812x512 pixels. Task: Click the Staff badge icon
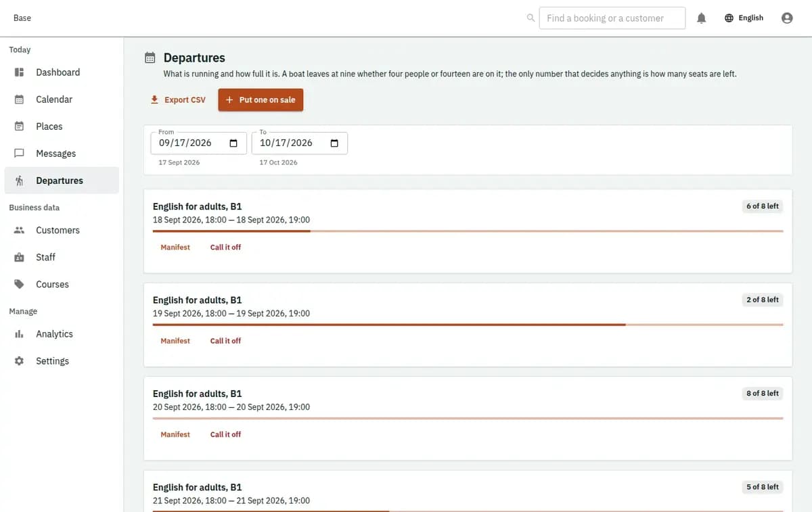point(20,257)
